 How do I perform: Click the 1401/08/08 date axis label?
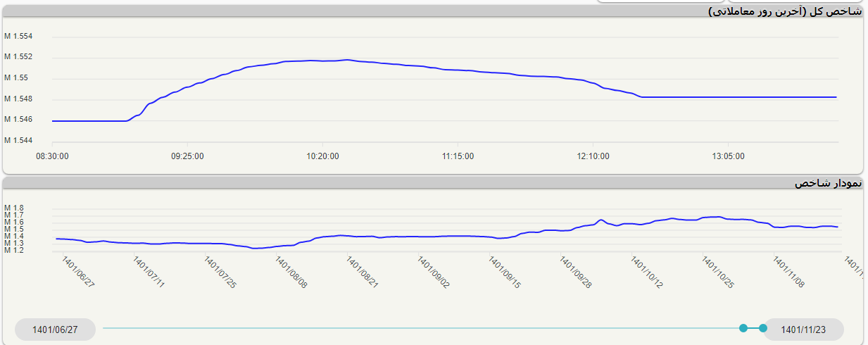pyautogui.click(x=291, y=272)
